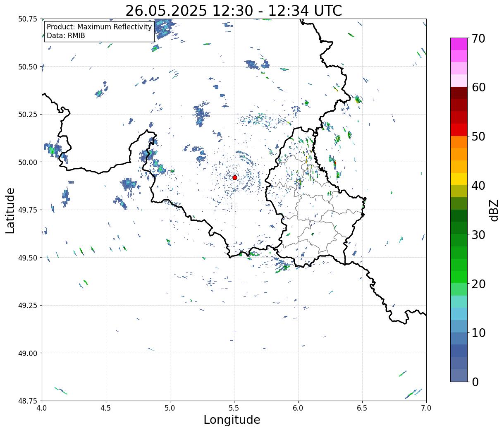Viewport: 504px width, 430px height.
Task: Click the latitude tick label 49.75
Action: (x=28, y=210)
